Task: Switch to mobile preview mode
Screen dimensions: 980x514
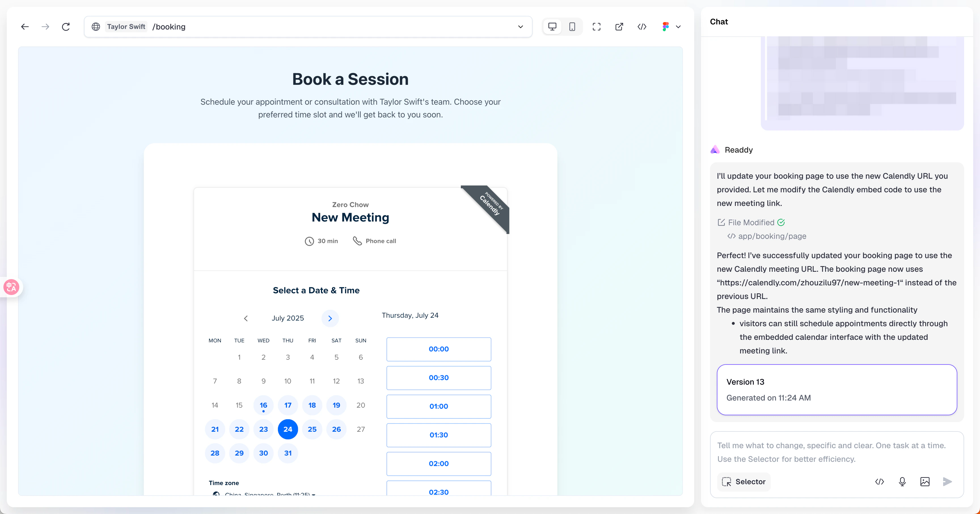Action: pyautogui.click(x=572, y=27)
